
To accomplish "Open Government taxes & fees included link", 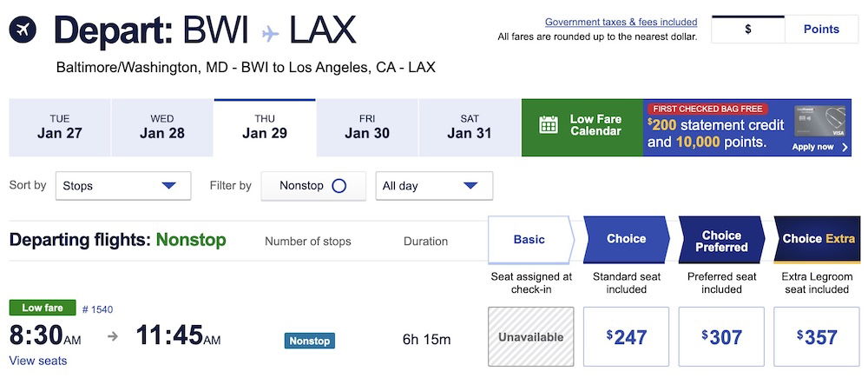I will [x=621, y=22].
